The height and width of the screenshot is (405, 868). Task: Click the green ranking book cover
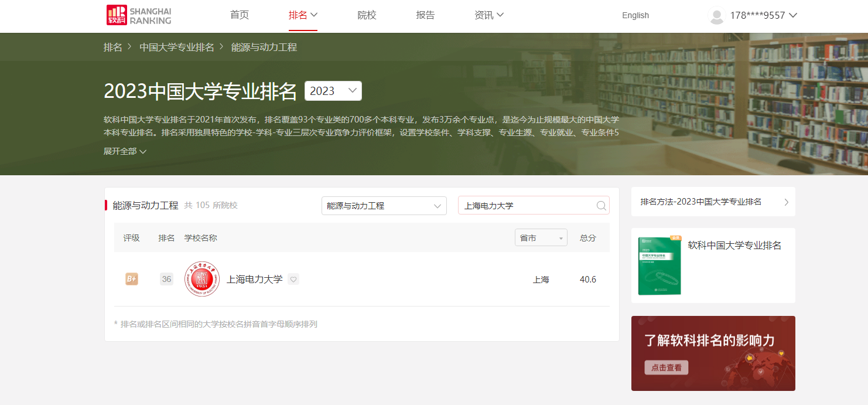tap(659, 266)
